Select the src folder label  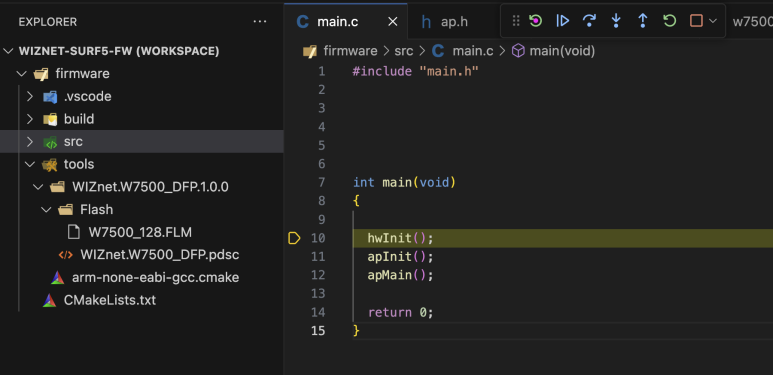click(73, 142)
